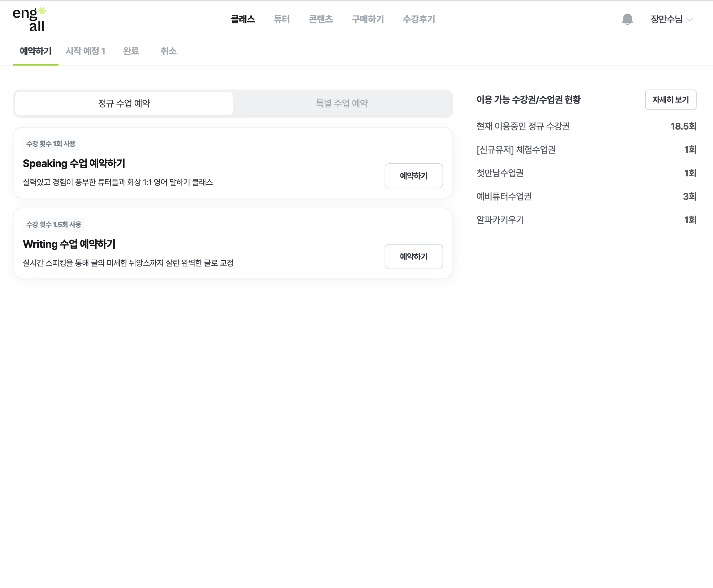Select the 정규 수업 예약 toggle
The width and height of the screenshot is (713, 588).
124,103
